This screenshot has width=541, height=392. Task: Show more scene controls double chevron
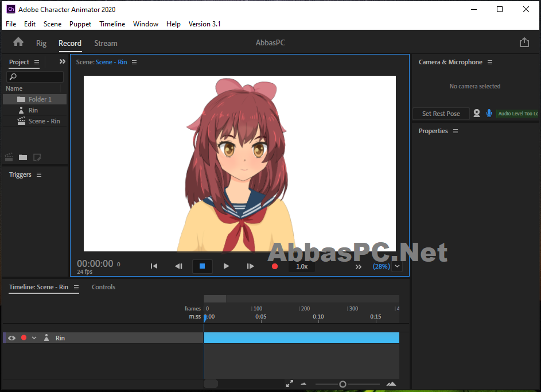[x=359, y=267]
